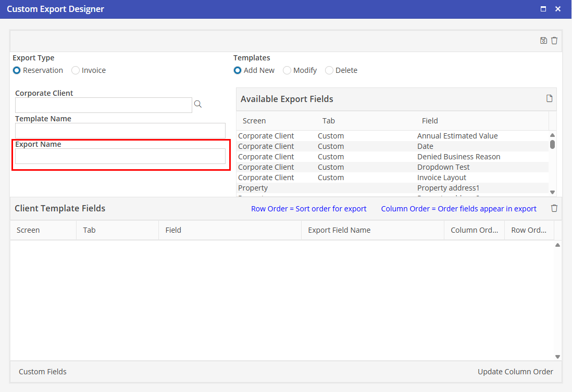Viewport: 572px width, 392px height.
Task: Click the Available Export Fields document icon
Action: (549, 99)
